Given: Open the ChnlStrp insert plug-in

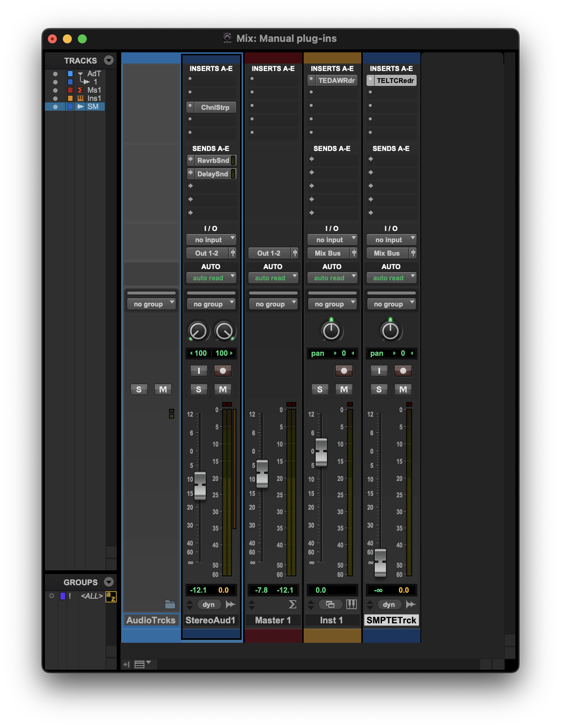Looking at the screenshot, I should pos(215,108).
